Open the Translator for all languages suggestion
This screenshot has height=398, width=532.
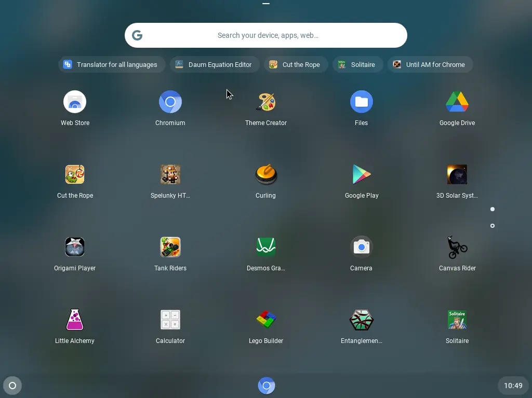[111, 64]
